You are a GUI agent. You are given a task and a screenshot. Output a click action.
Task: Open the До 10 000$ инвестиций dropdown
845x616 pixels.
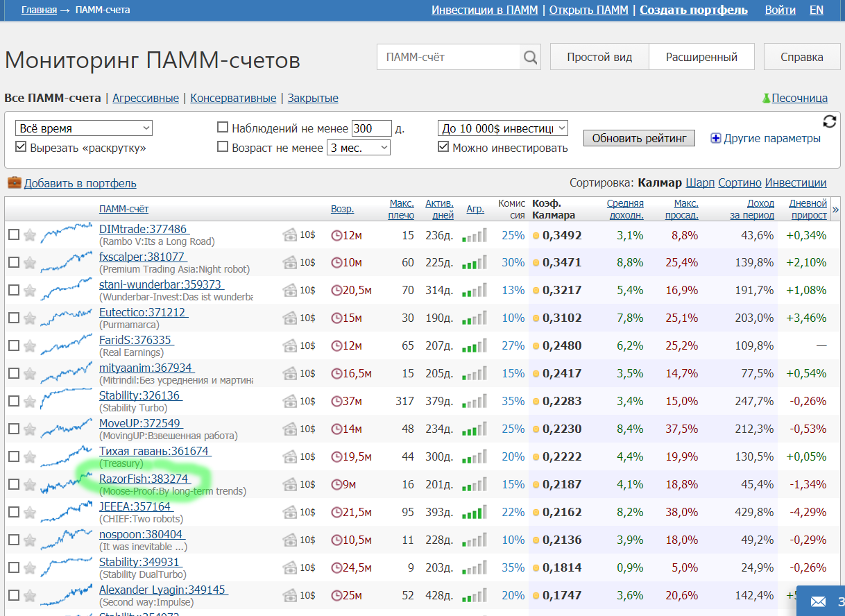click(503, 128)
